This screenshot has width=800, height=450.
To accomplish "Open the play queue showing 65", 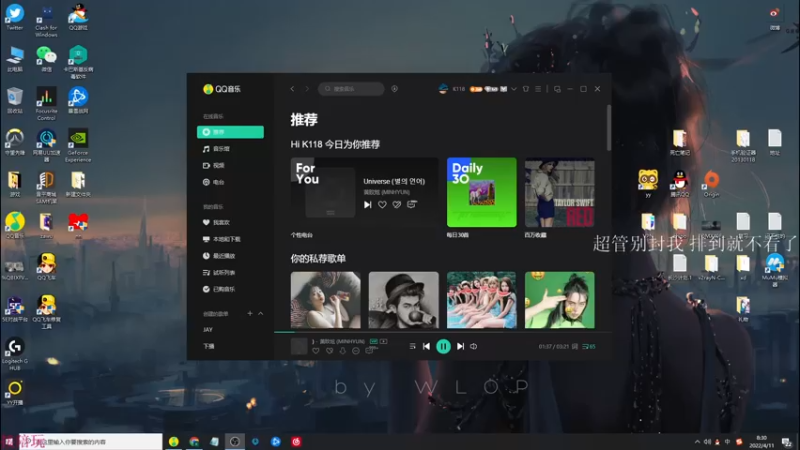I will [589, 346].
